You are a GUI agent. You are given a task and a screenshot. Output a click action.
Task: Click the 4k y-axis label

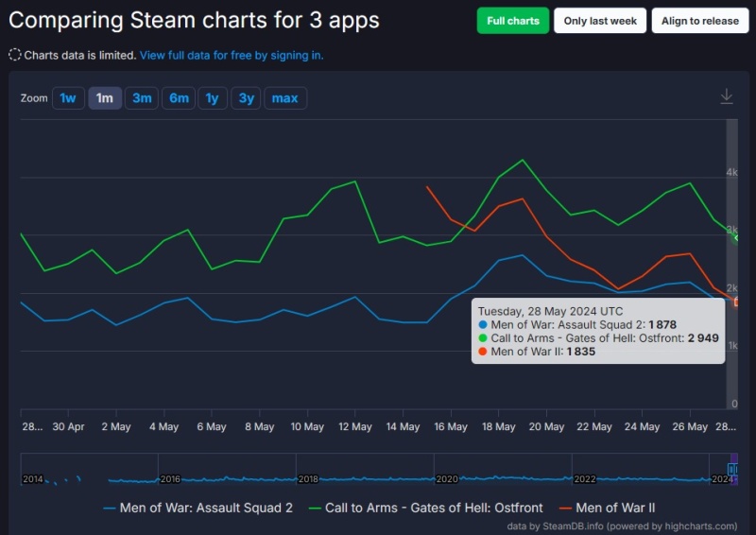(731, 172)
